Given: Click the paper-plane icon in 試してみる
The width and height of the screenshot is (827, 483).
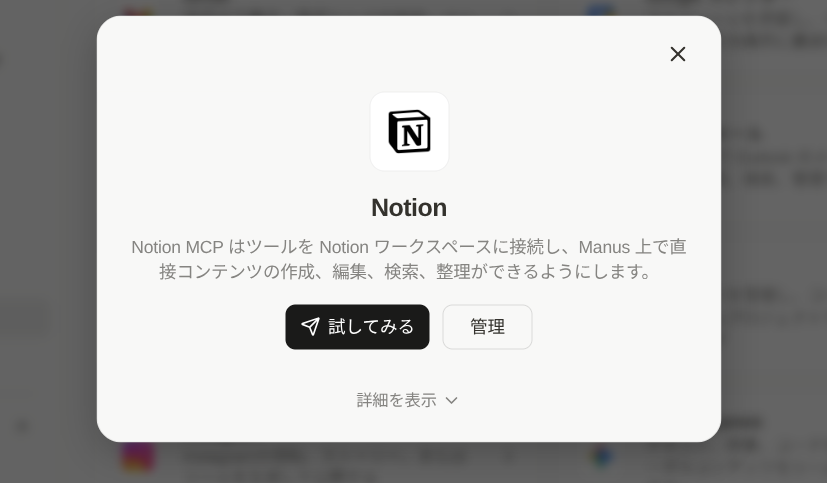Looking at the screenshot, I should coord(310,326).
